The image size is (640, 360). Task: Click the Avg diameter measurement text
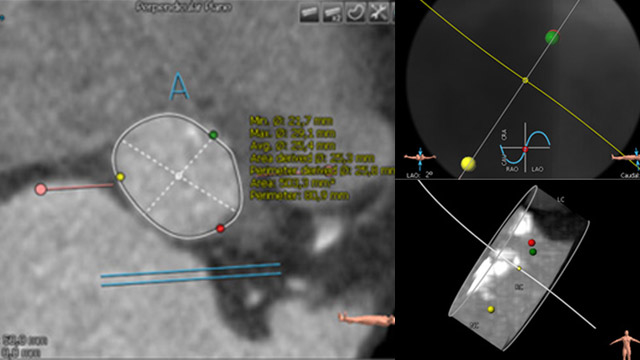[292, 145]
